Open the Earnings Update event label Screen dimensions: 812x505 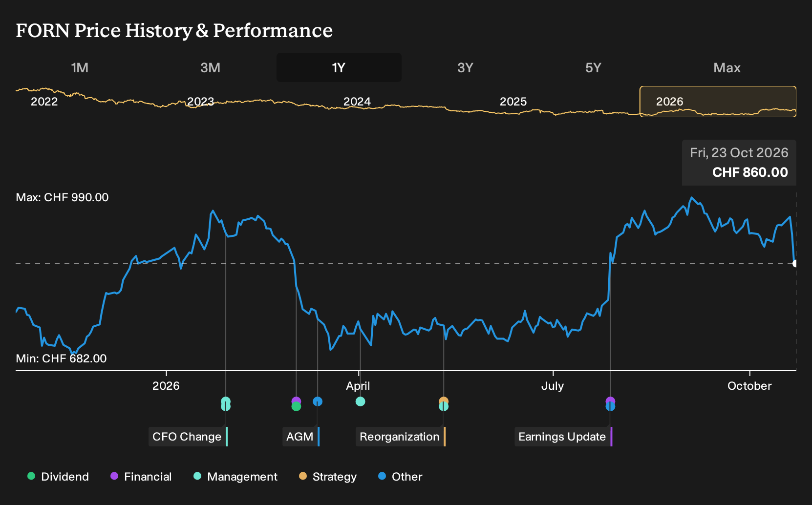coord(563,437)
